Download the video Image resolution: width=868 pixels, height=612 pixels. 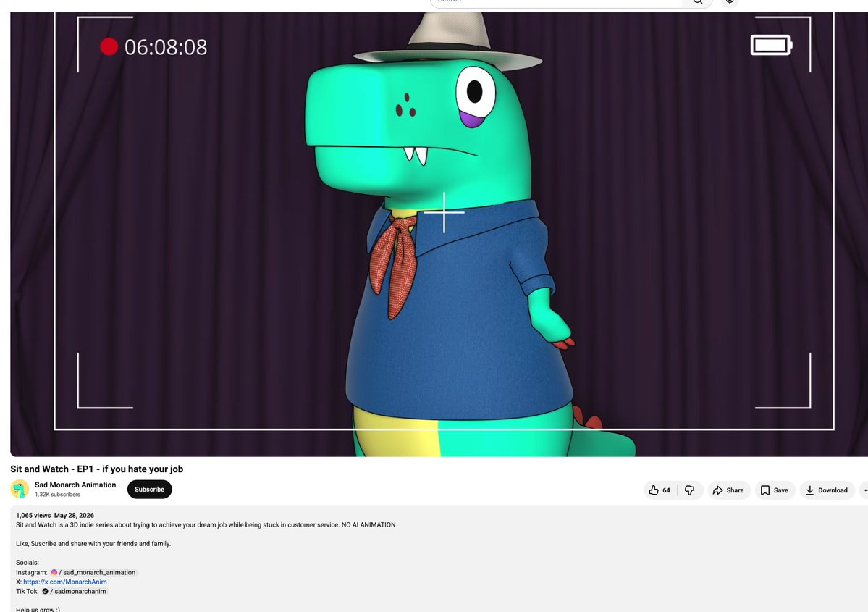pos(827,490)
